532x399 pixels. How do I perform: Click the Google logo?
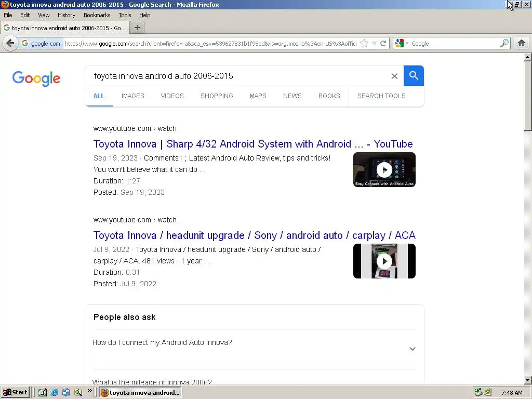coord(36,79)
